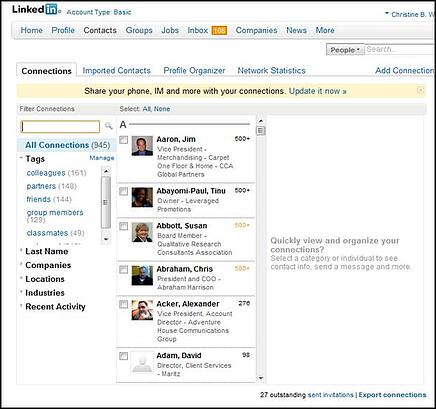Image resolution: width=436 pixels, height=409 pixels.
Task: Click the tags list scrollbar thumb
Action: (106, 202)
